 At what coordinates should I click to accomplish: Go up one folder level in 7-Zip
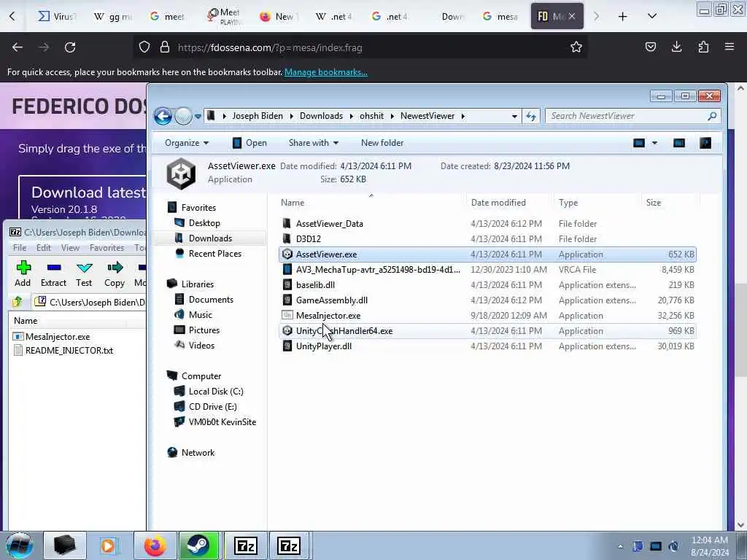point(18,302)
